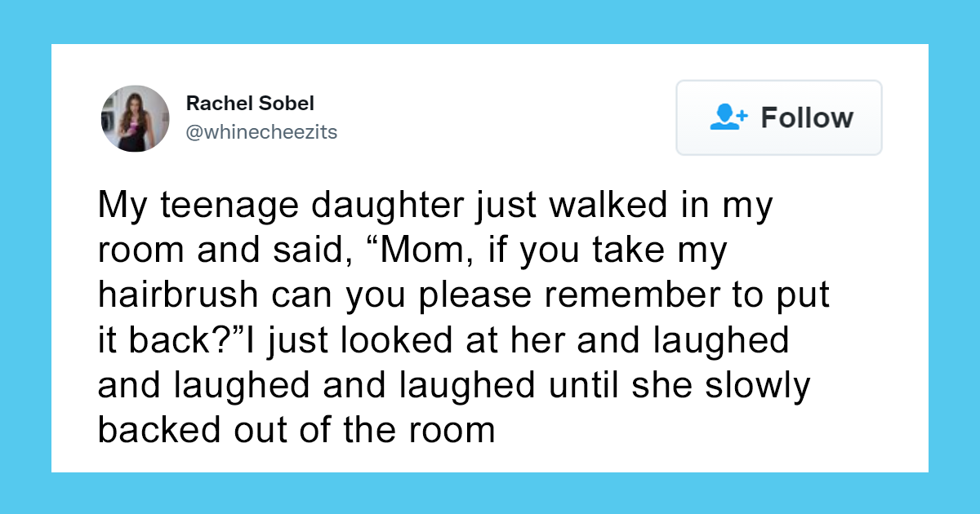Open Rachel Sobel's profile picture

pos(135,117)
